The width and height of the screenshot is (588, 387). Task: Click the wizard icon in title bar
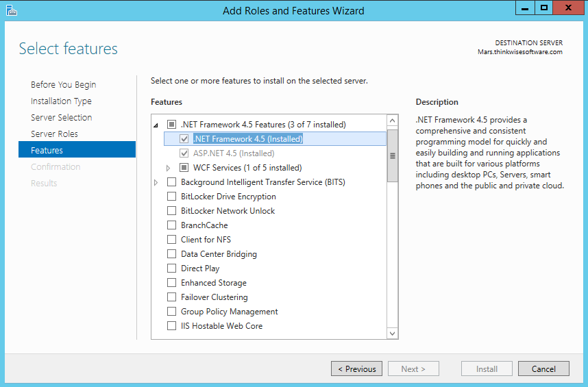[x=11, y=10]
